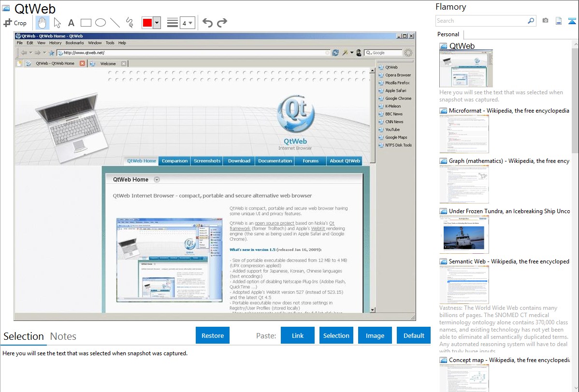Select the rectangle drawing tool
Screen dimensions: 579x392
86,23
